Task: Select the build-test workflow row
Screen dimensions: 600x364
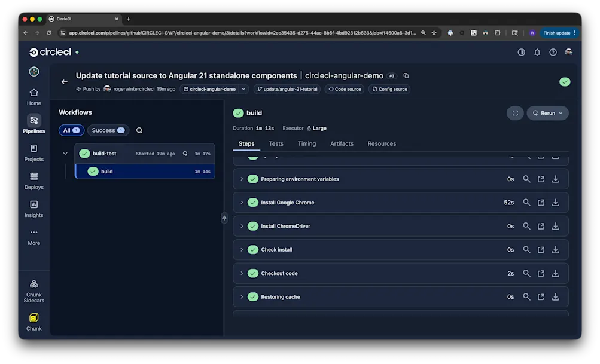Action: [145, 154]
